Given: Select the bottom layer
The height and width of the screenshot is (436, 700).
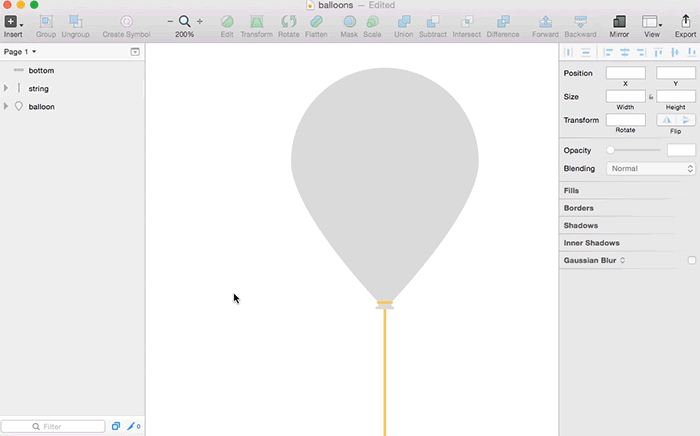Looking at the screenshot, I should point(72,71).
